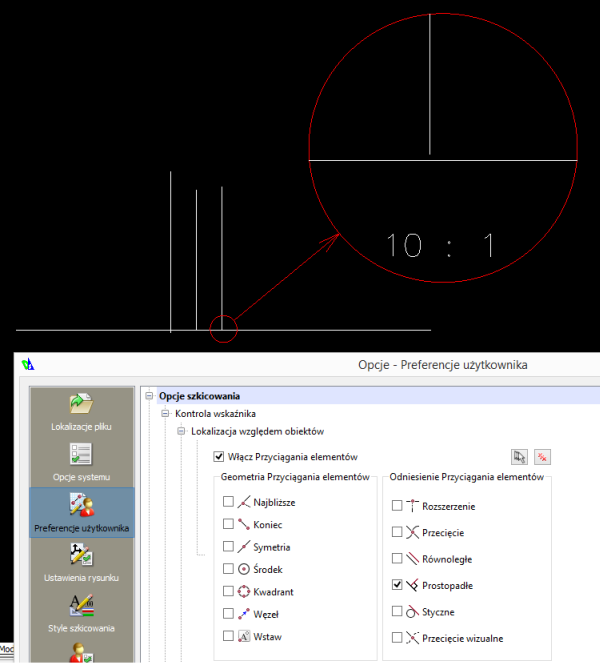
Task: Click Opcje systemu label
Action: point(81,477)
